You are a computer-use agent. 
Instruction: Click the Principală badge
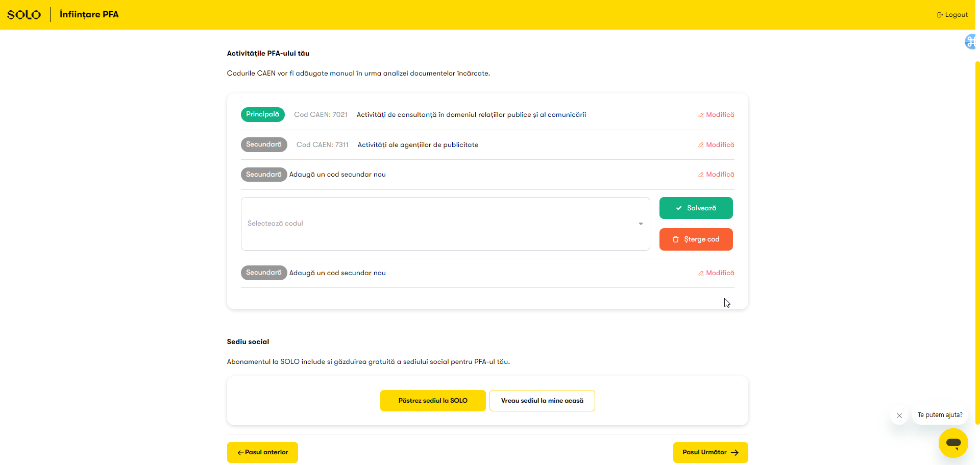[262, 115]
